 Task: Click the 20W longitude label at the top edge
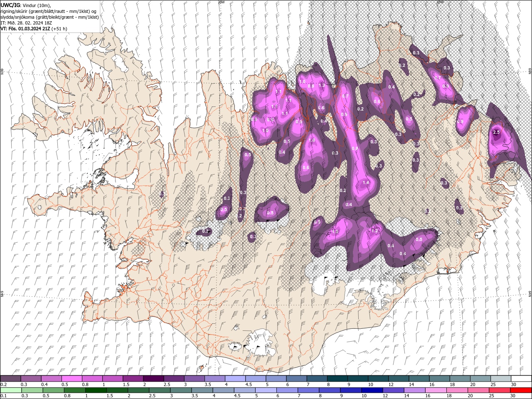221,2
